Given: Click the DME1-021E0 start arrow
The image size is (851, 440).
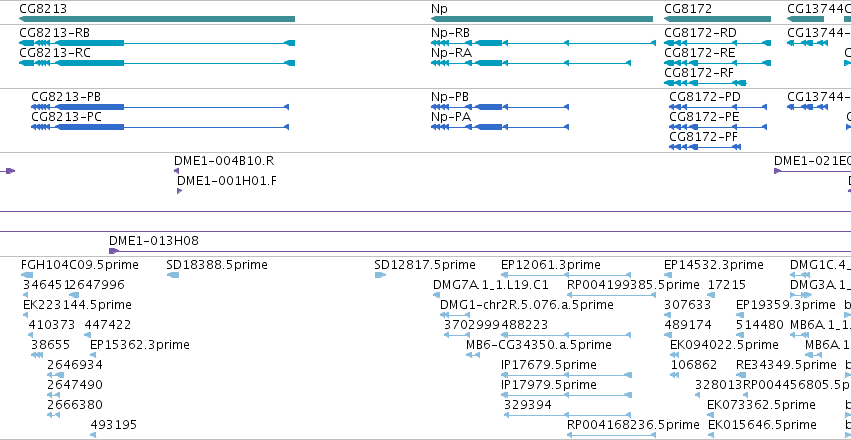Looking at the screenshot, I should (x=778, y=171).
